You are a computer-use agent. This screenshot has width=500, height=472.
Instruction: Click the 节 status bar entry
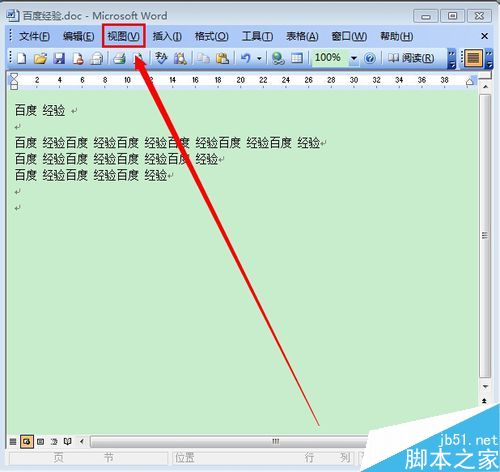click(x=109, y=458)
